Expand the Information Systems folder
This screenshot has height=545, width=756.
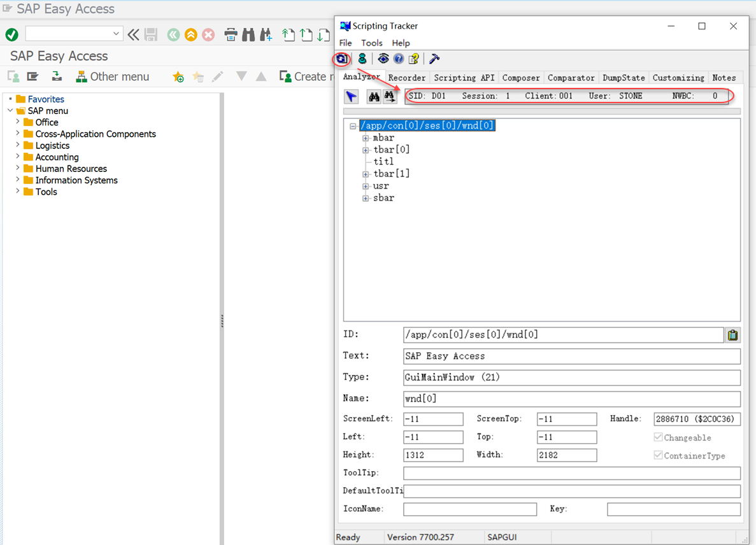click(x=18, y=180)
